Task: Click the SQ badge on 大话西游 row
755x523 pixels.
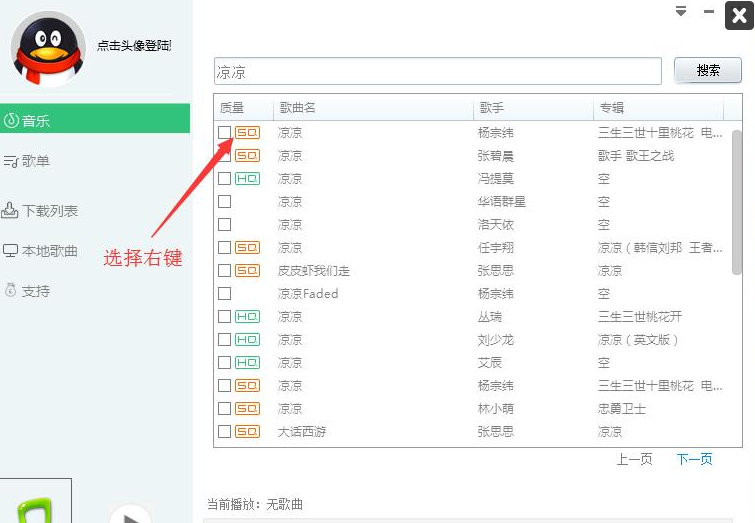Action: tap(247, 431)
